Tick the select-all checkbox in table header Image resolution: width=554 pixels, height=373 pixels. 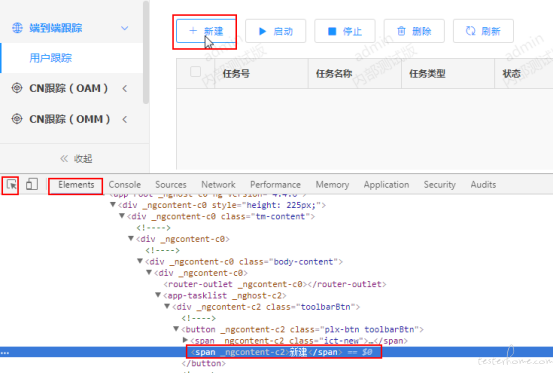tap(195, 71)
